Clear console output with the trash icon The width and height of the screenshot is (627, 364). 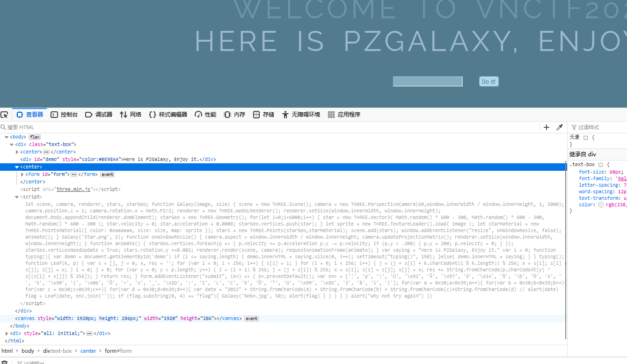[x=5, y=362]
